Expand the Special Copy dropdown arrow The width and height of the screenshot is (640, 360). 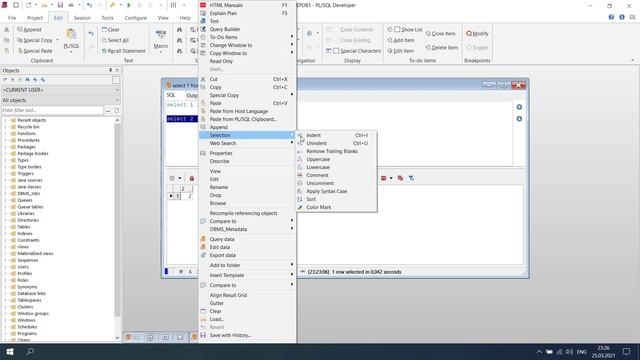[58, 40]
